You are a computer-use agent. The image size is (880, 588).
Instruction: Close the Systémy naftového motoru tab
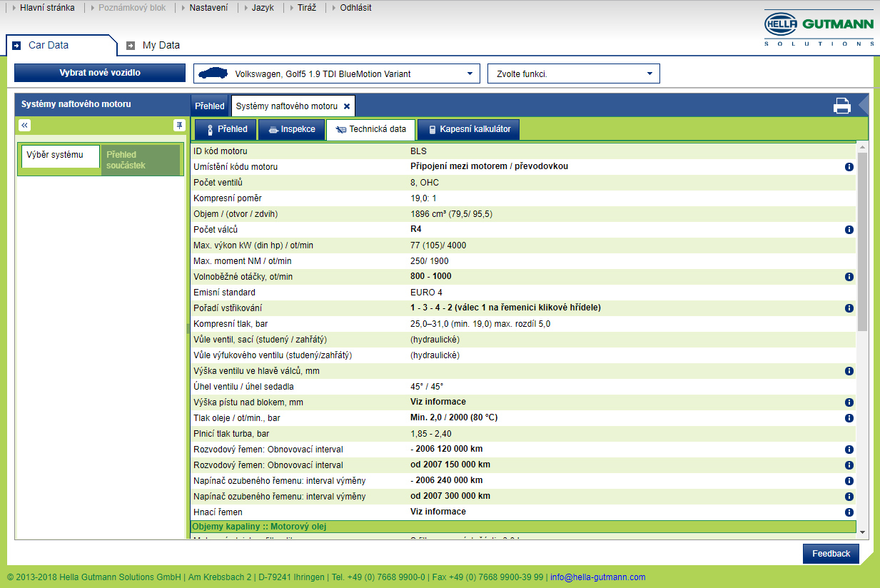pos(347,106)
